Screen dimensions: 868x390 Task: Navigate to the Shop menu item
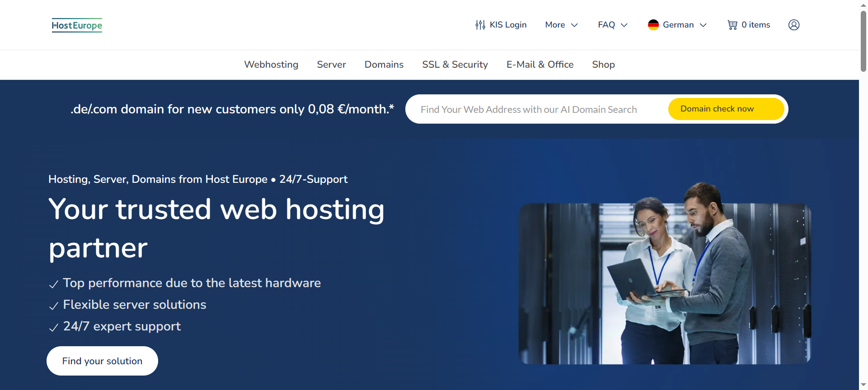coord(603,65)
